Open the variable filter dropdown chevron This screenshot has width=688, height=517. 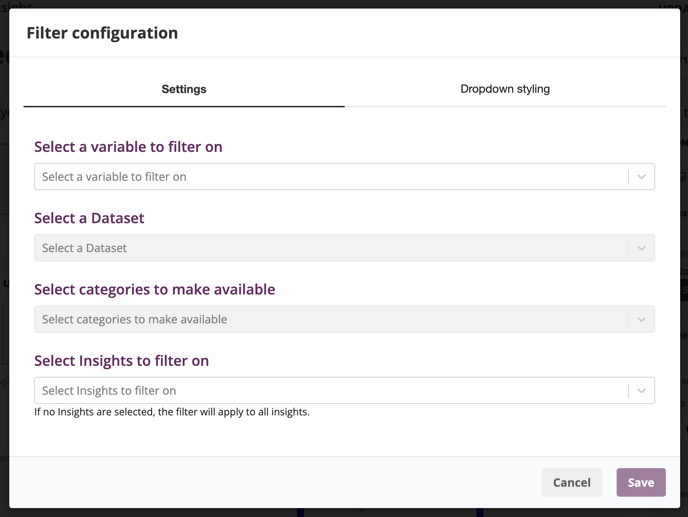641,177
